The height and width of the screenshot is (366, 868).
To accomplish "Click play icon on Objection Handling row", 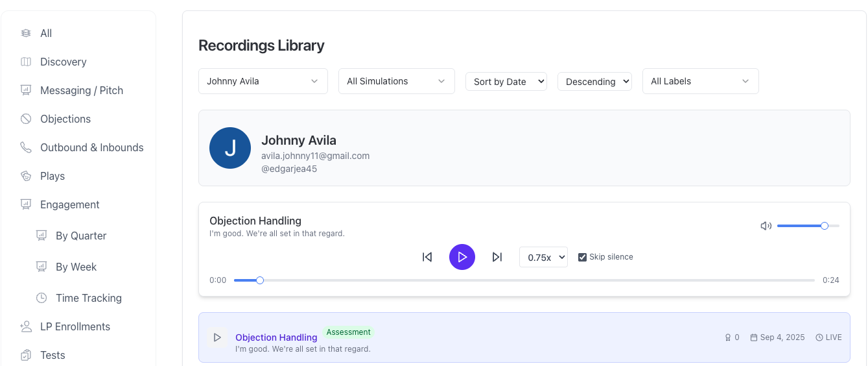I will pos(217,337).
